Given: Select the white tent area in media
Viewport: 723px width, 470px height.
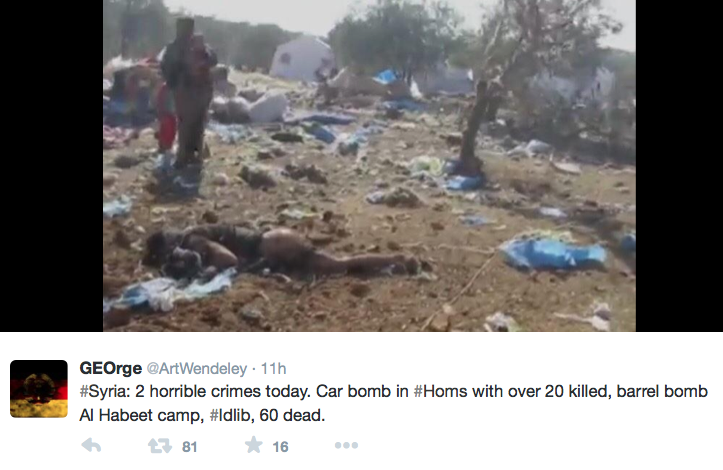Looking at the screenshot, I should click(x=302, y=59).
